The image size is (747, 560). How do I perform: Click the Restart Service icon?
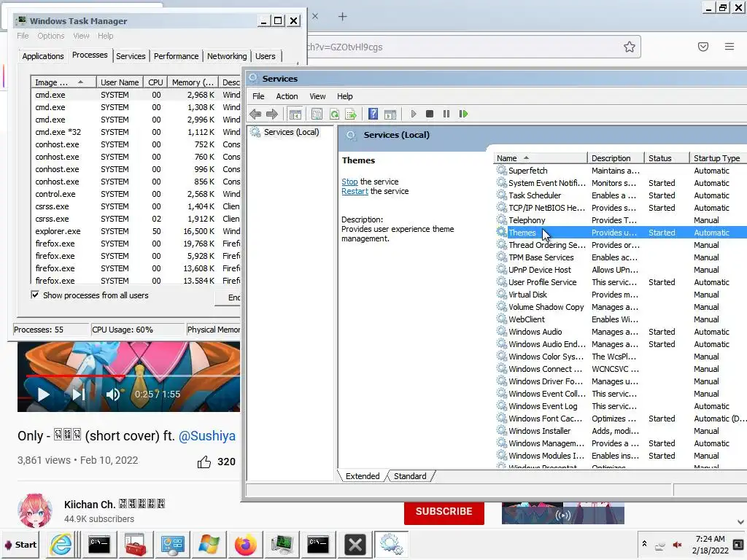pyautogui.click(x=463, y=114)
